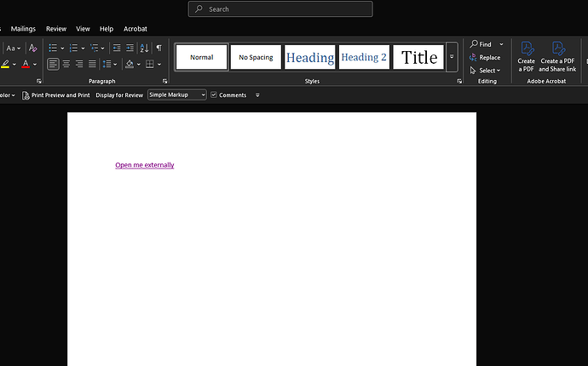Decrease the paragraph indent
Image resolution: width=588 pixels, height=366 pixels.
coord(117,48)
